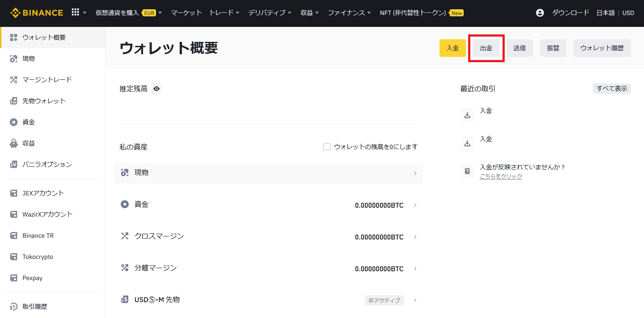Expand the クロスマージン row chevron

(x=415, y=237)
